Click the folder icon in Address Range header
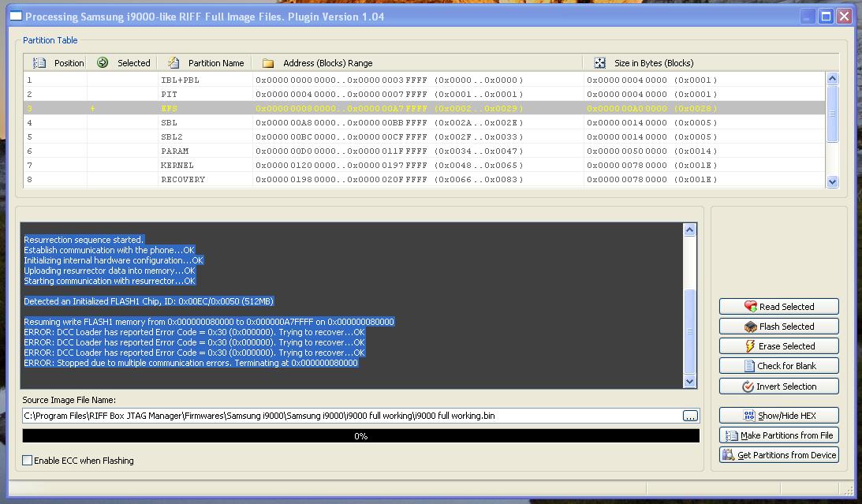 (x=267, y=63)
